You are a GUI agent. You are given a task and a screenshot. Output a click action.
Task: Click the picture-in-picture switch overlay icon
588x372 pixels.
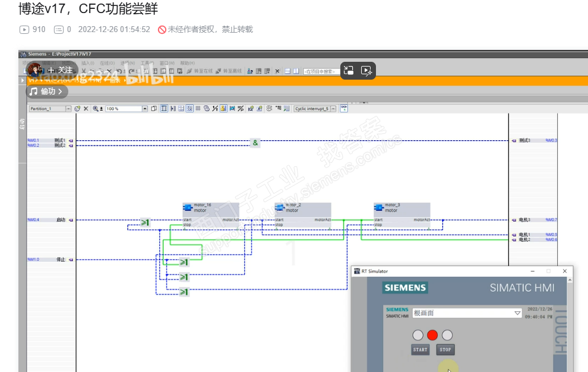[x=349, y=71]
